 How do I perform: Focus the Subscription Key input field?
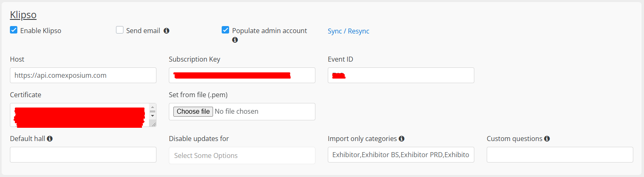242,75
